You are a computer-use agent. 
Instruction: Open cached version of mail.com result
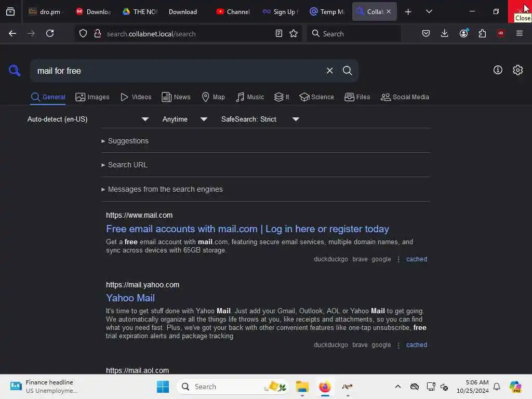click(417, 259)
